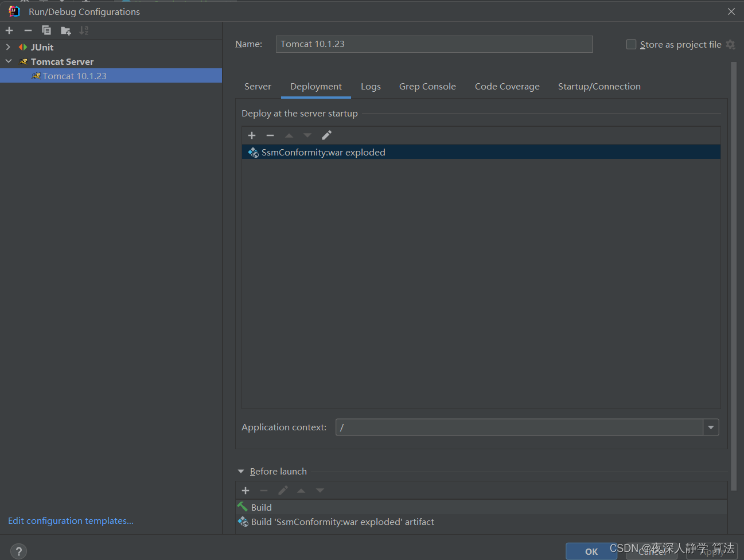Select the JUnit tree node
This screenshot has height=560, width=744.
42,47
